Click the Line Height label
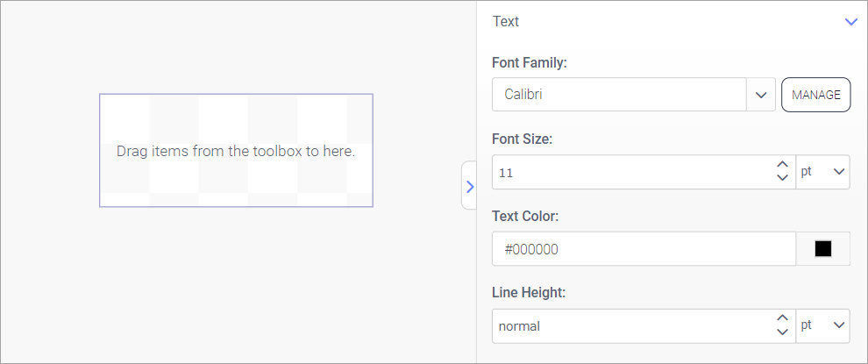Screen dimensions: 868x364 click(529, 293)
